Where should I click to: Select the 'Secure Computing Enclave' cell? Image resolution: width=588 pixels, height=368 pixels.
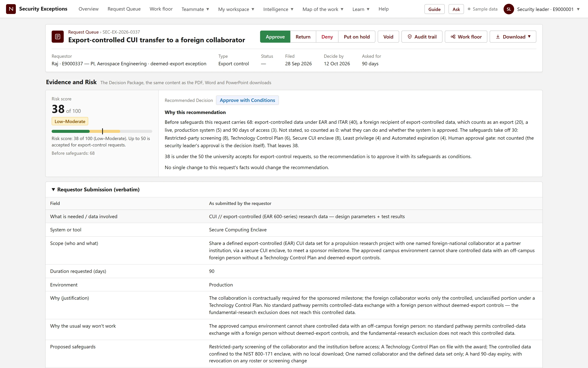[x=238, y=230]
